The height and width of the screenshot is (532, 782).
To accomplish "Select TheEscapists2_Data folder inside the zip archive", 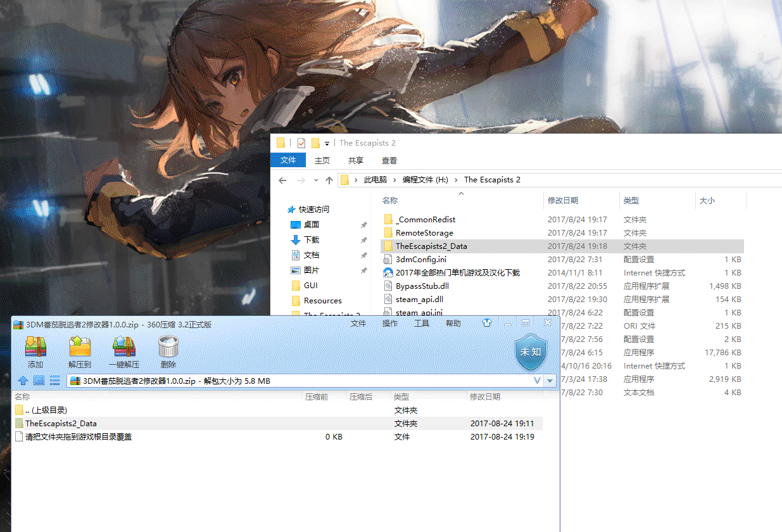I will [x=277, y=423].
